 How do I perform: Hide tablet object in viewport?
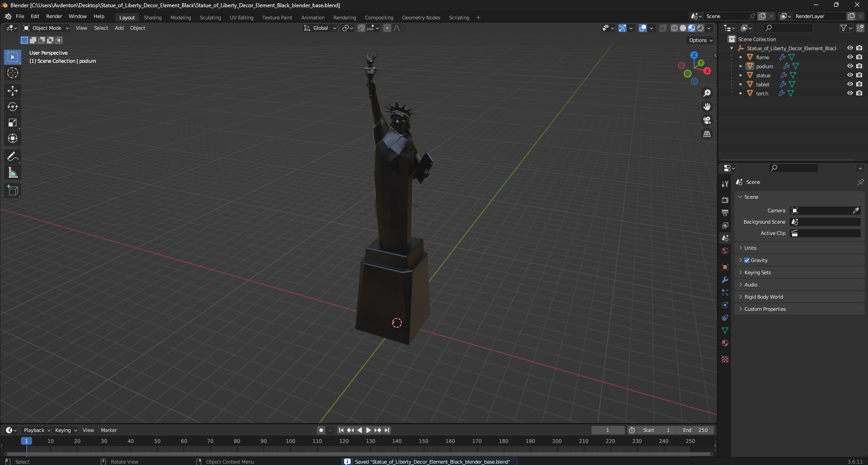850,84
